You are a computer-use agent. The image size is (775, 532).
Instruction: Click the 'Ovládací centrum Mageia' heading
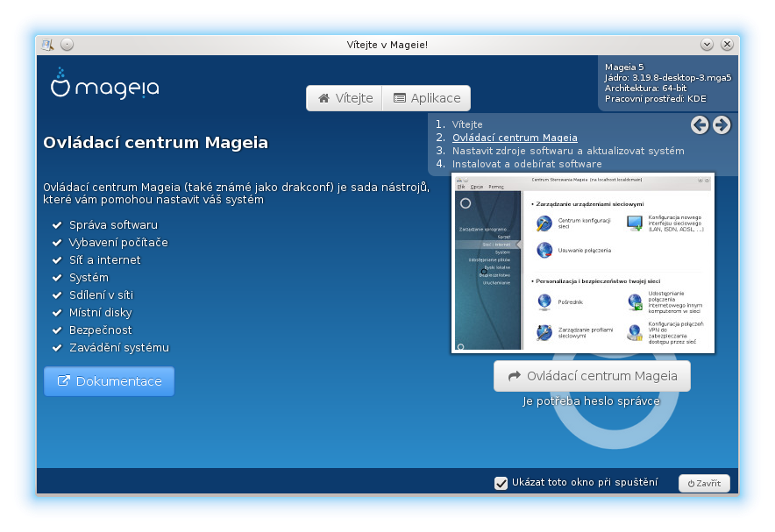coord(156,143)
